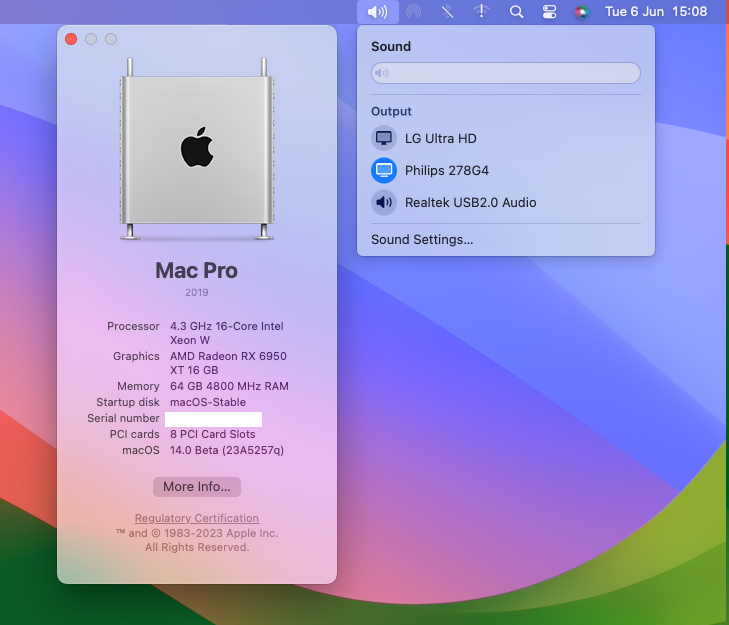This screenshot has width=729, height=625.
Task: Click the Mac Pro tower image
Action: pyautogui.click(x=197, y=148)
